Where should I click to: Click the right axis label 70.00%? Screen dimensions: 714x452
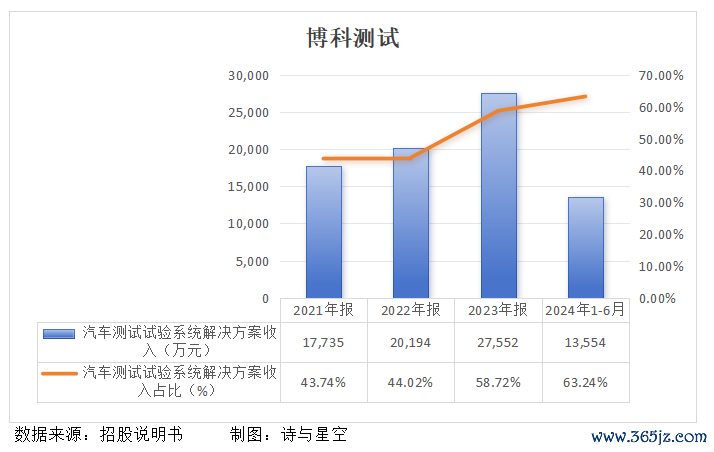tap(661, 76)
